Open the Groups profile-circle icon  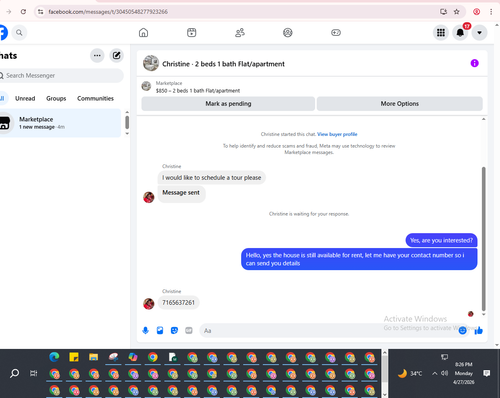[x=288, y=33]
